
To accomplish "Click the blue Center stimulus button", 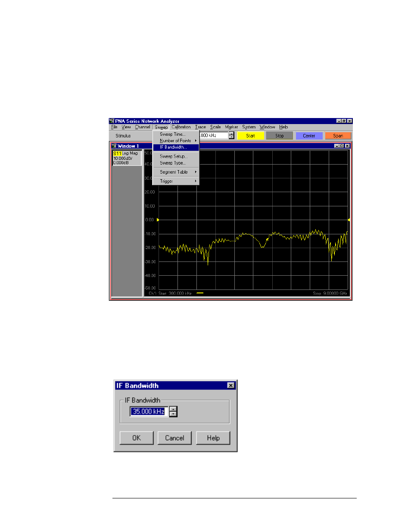I will pyautogui.click(x=309, y=136).
